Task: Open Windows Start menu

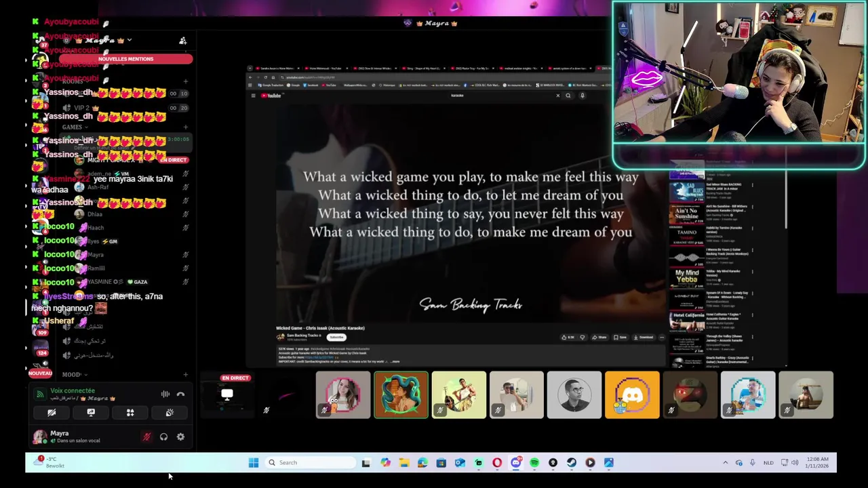Action: pos(254,463)
